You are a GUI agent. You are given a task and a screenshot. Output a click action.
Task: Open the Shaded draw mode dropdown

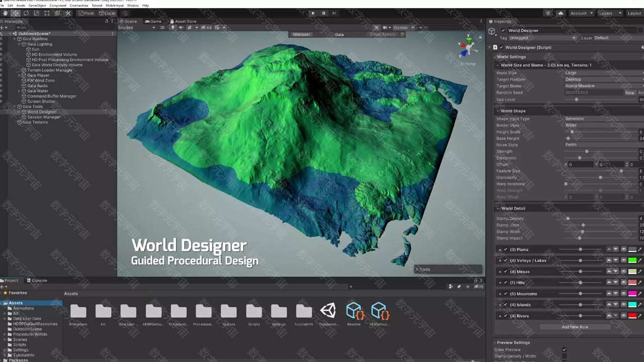(x=137, y=28)
